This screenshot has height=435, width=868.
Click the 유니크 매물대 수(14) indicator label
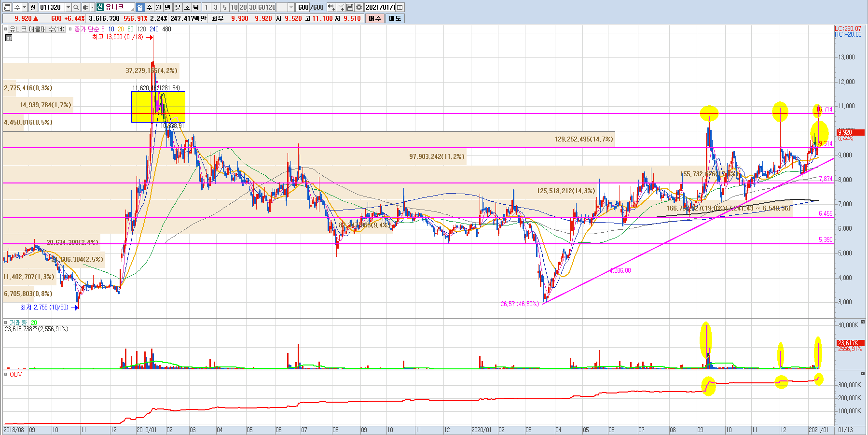[x=37, y=29]
